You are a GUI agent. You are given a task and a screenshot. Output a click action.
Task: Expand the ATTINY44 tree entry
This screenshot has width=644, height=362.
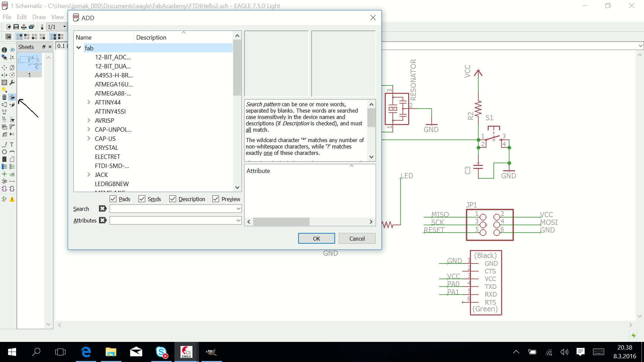pyautogui.click(x=89, y=102)
